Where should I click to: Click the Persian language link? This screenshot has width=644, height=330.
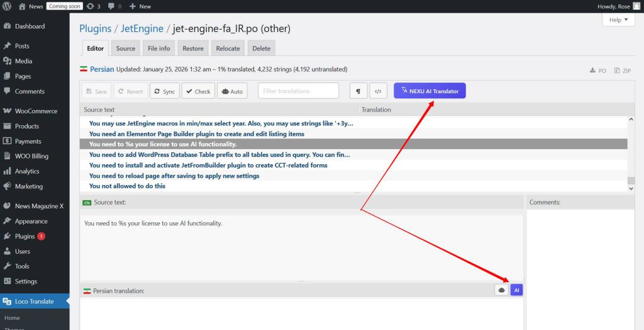[102, 69]
